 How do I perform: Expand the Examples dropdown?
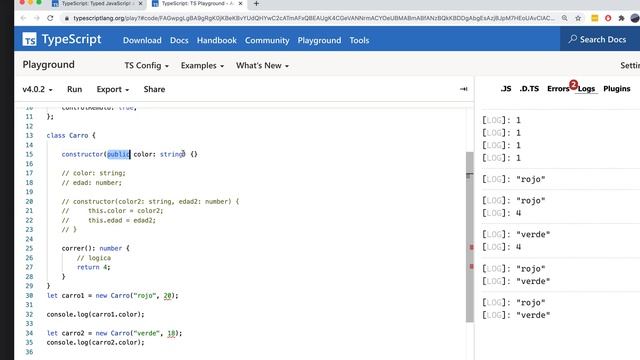click(202, 66)
